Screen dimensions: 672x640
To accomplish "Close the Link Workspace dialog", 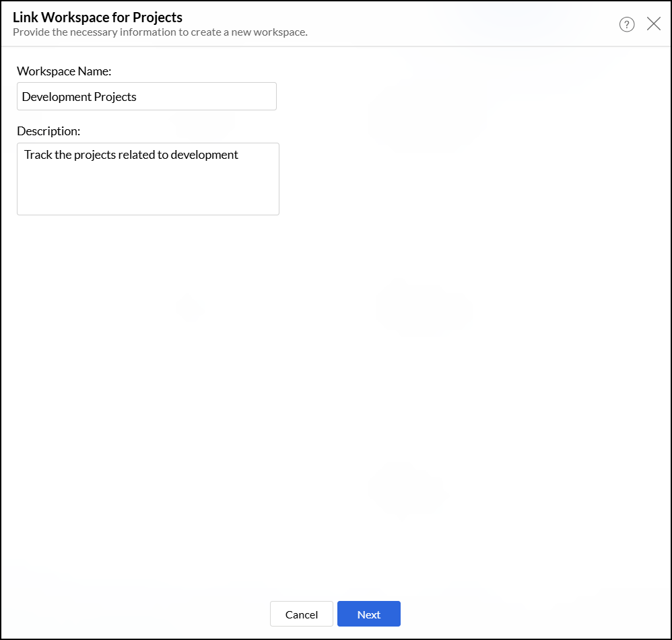I will point(653,24).
